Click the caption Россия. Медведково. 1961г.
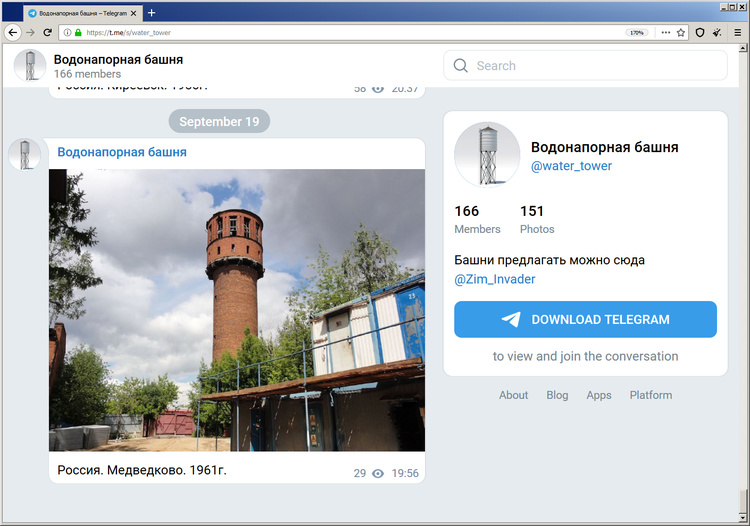This screenshot has width=750, height=526. tap(142, 470)
